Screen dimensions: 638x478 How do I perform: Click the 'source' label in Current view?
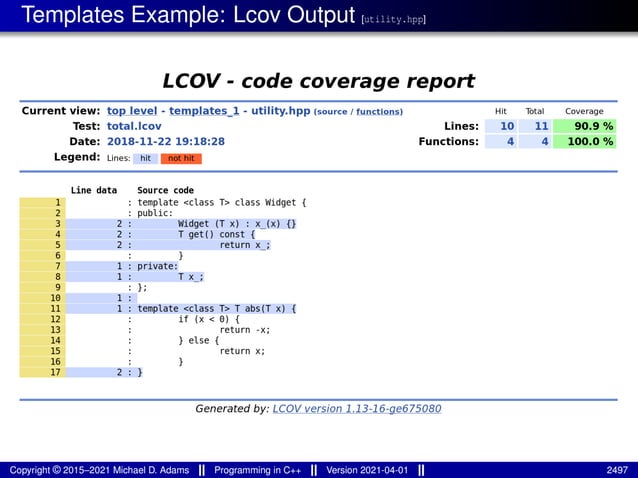click(332, 112)
